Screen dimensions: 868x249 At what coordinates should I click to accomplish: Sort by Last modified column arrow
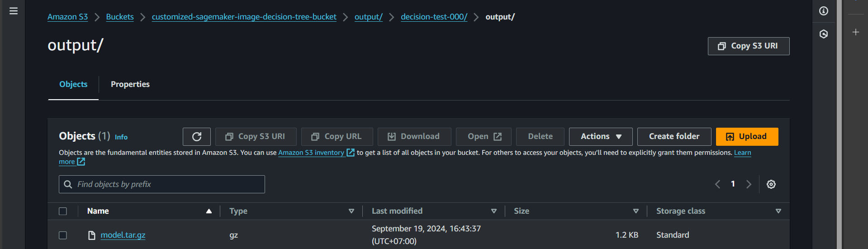(494, 211)
